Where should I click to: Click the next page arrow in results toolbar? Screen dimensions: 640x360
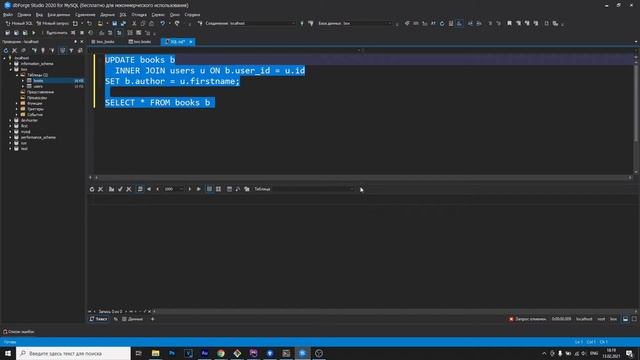pos(189,189)
